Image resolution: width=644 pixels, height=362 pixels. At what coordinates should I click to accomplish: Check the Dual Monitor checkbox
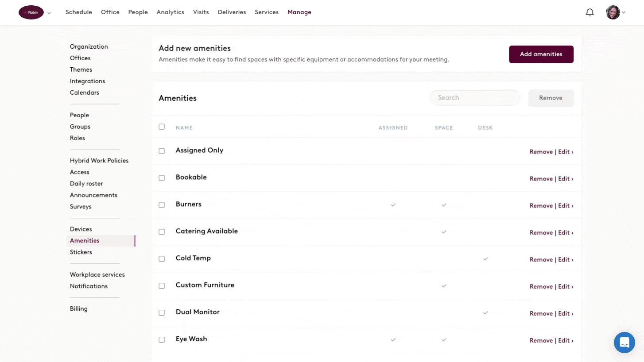point(162,312)
